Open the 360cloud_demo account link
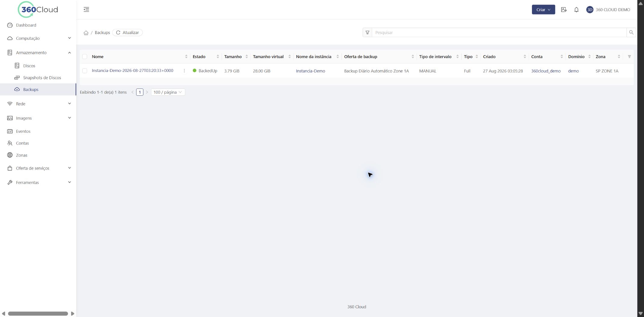The width and height of the screenshot is (644, 317). [546, 71]
